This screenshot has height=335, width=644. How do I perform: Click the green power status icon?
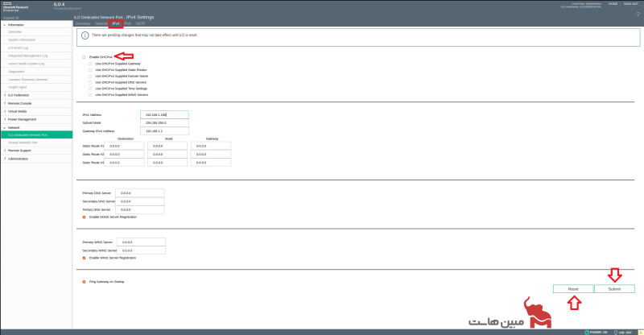coord(587,332)
